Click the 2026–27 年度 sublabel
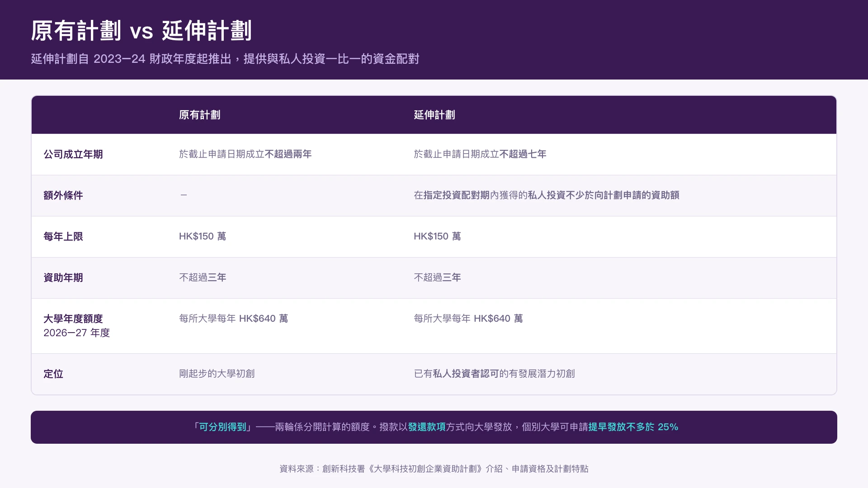 pos(77,333)
